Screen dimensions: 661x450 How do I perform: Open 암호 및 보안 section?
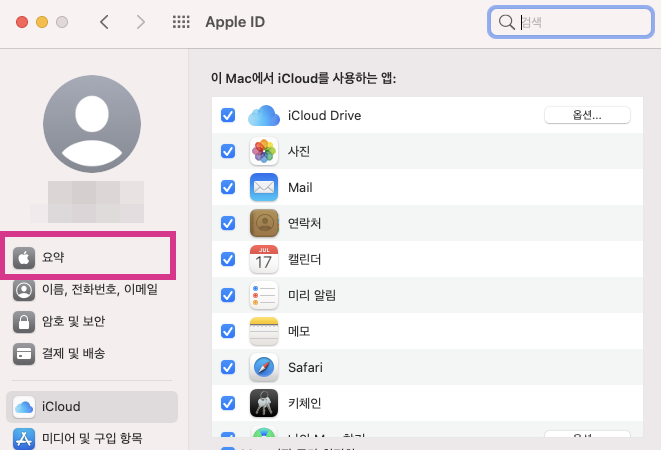[92, 322]
